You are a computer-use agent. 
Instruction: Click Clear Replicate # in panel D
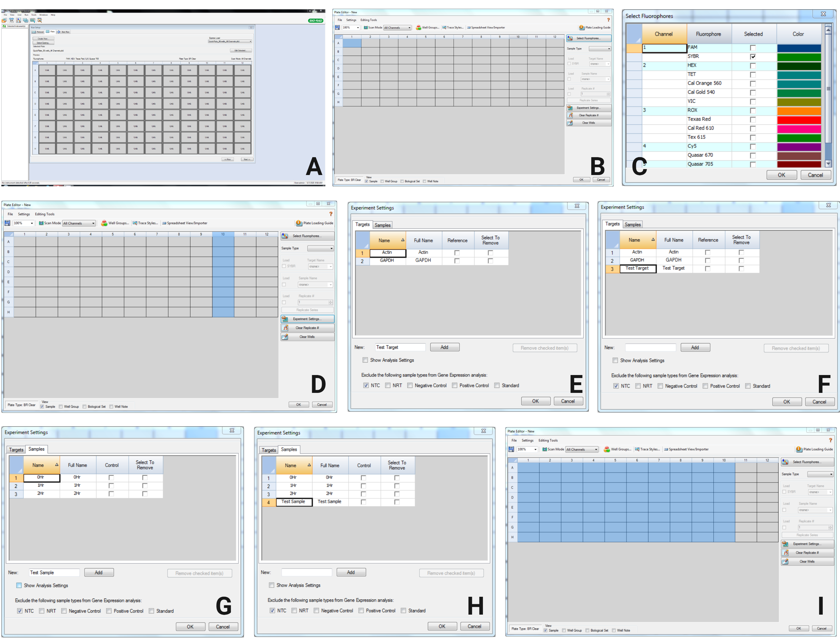307,327
